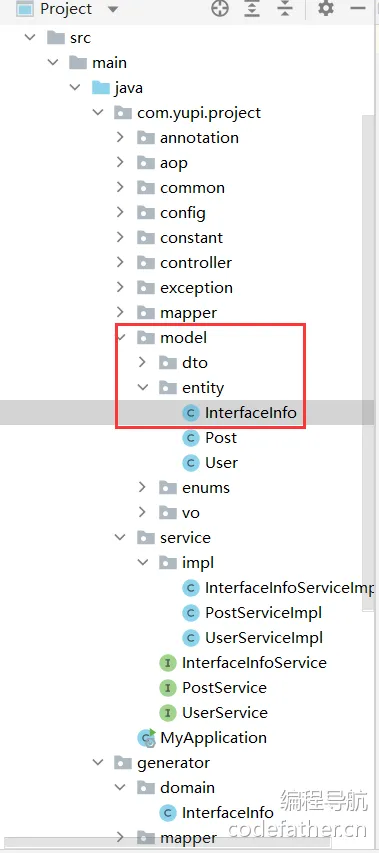Screen dimensions: 379x853
Task: Select the User class row
Action: pos(221,463)
